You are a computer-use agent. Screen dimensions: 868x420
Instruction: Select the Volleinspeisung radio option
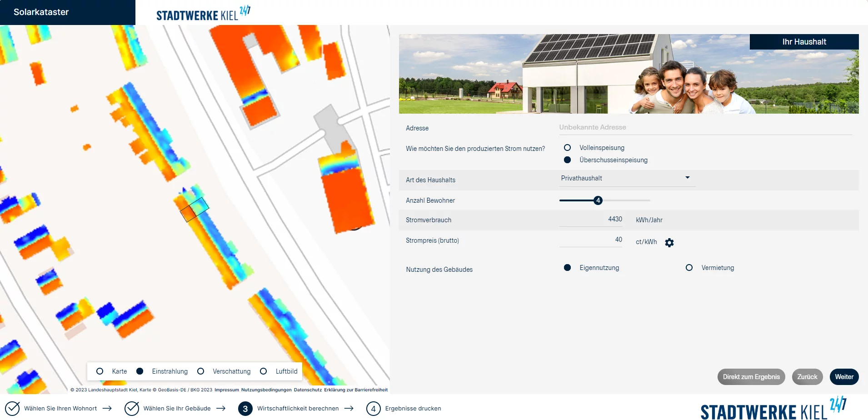tap(567, 148)
